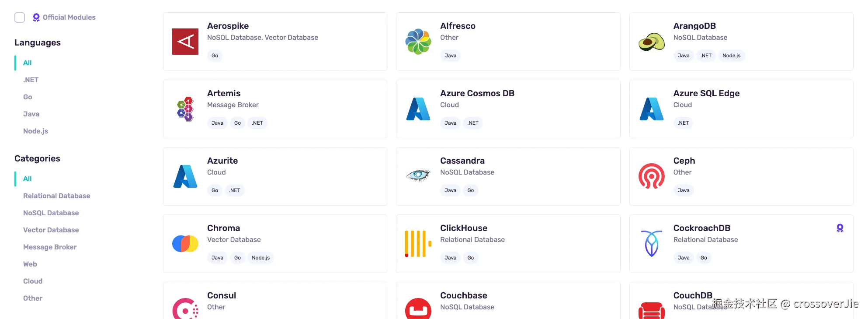Image resolution: width=868 pixels, height=319 pixels.
Task: Open the CockroachDB module title
Action: (702, 228)
